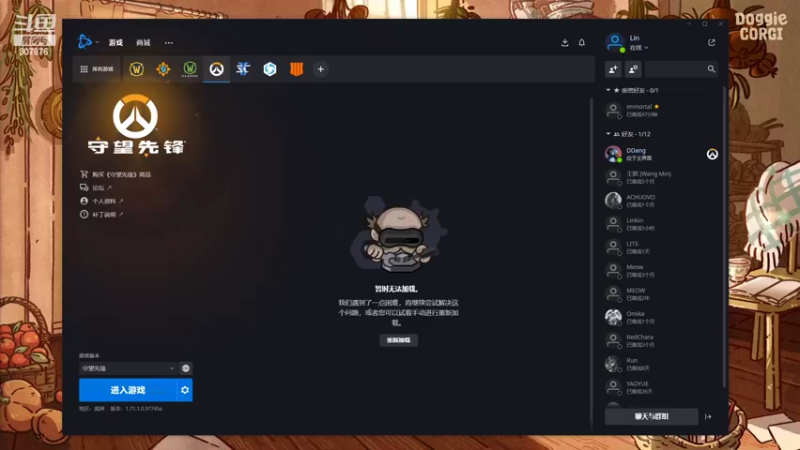Open the game settings gear next to play button
Viewport: 800px width, 450px height.
[x=185, y=390]
